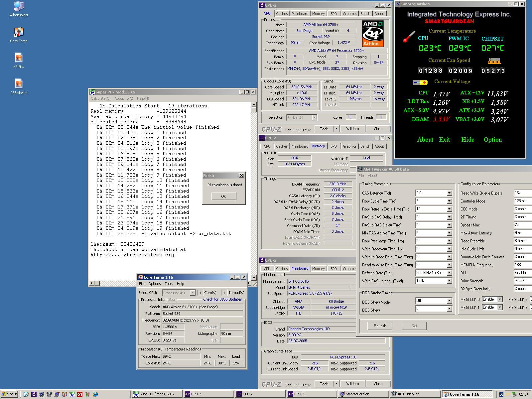This screenshot has height=399, width=532.
Task: Click Hide in Smartguardian
Action: 467,140
